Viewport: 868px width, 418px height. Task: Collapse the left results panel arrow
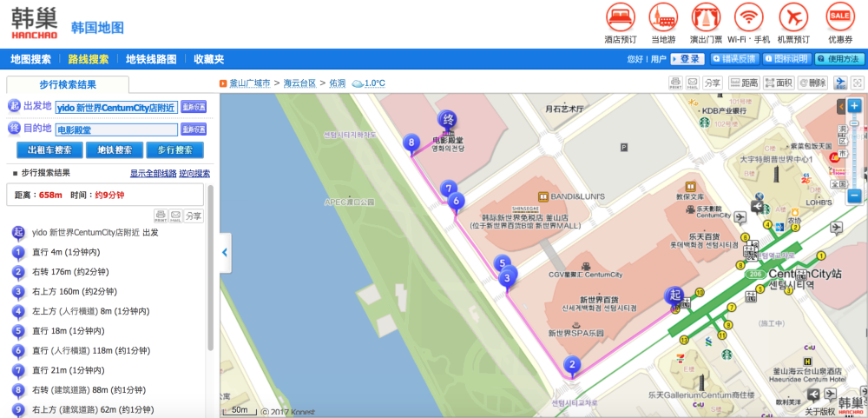pos(225,253)
